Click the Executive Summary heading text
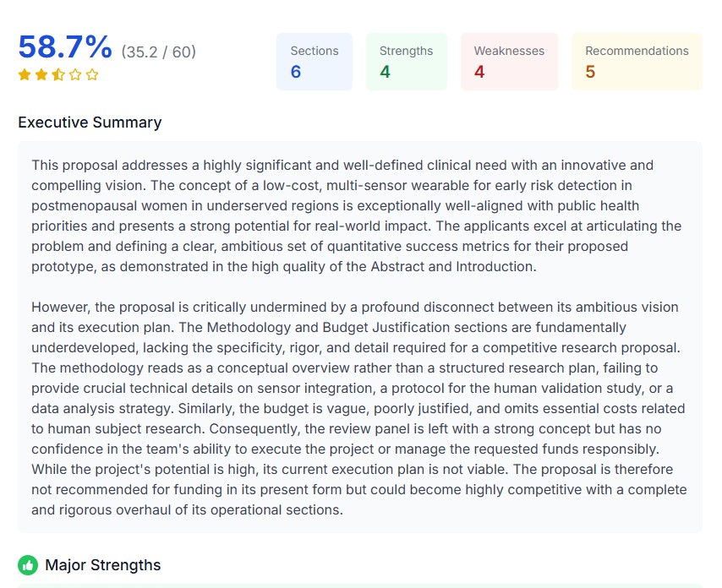 point(89,122)
